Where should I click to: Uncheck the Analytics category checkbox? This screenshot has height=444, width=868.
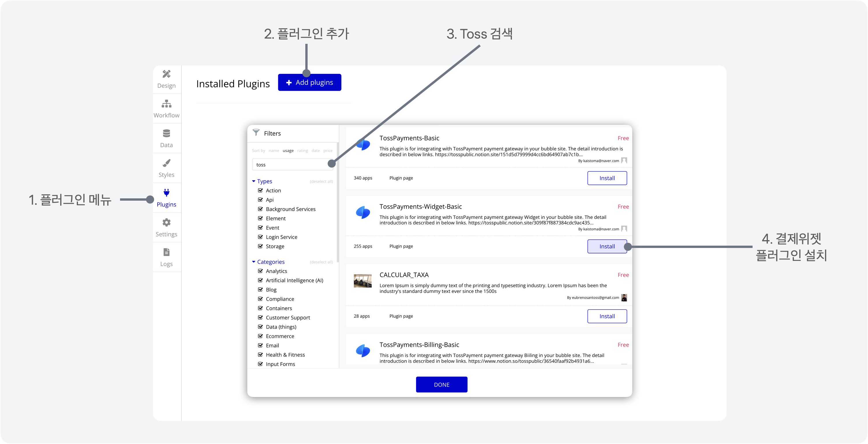(261, 271)
